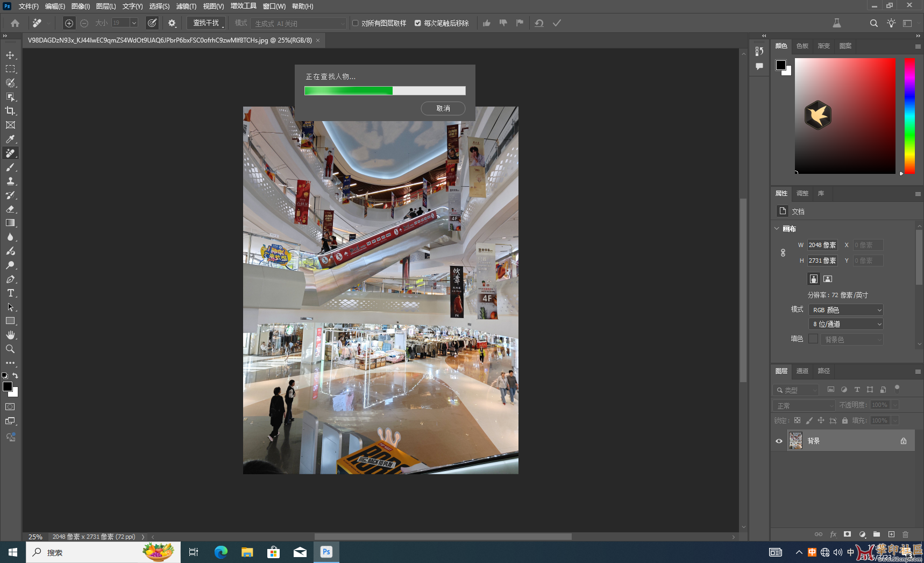This screenshot has width=924, height=563.
Task: Select the Pen tool
Action: click(10, 279)
